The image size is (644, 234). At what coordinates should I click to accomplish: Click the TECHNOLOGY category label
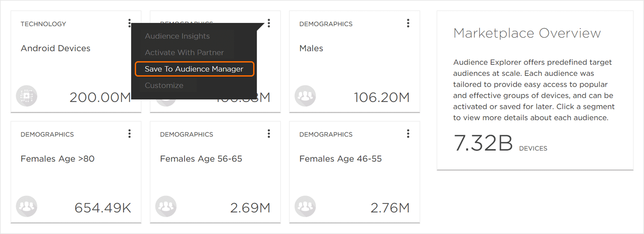point(43,24)
